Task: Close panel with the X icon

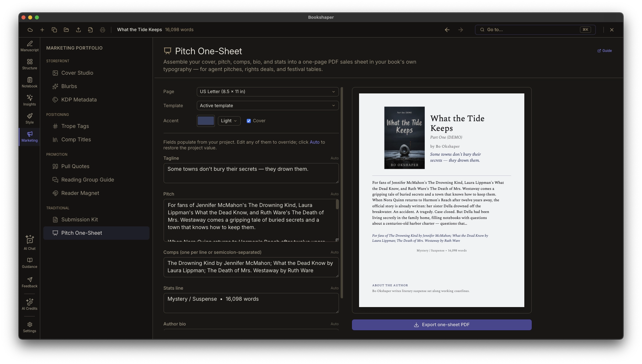Action: (x=612, y=30)
